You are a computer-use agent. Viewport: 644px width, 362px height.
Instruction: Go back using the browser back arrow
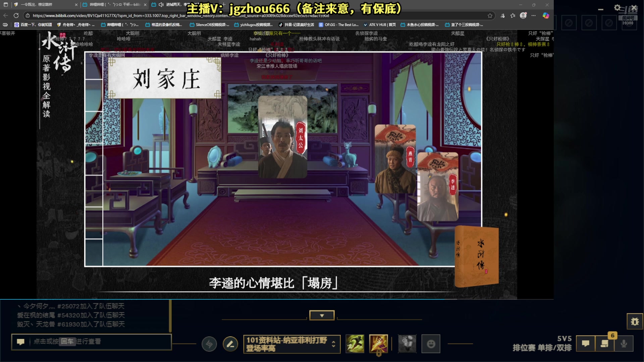coord(5,15)
